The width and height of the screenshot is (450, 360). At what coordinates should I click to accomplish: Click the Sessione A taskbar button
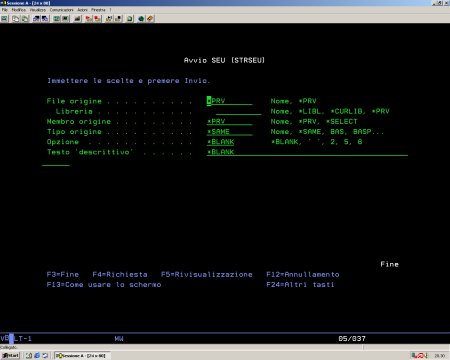(82, 356)
